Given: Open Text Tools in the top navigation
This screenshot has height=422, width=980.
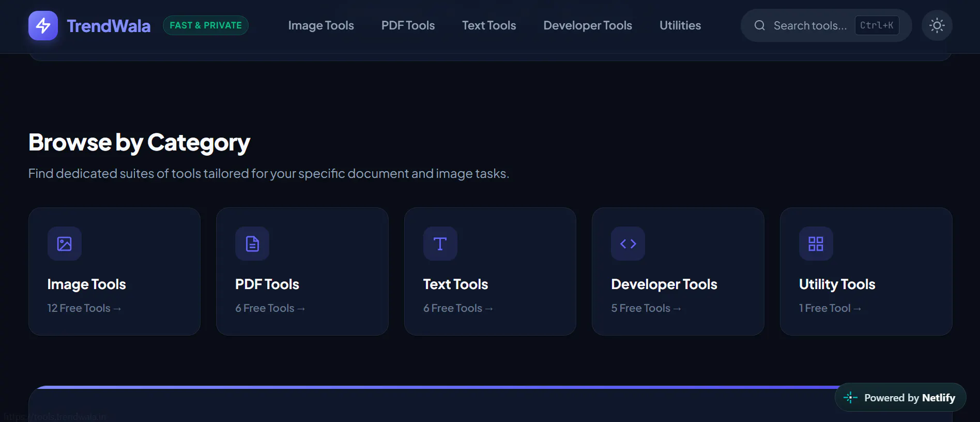Looking at the screenshot, I should pos(489,25).
